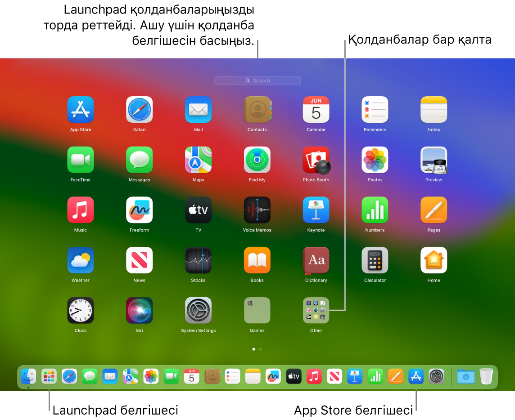Open Freeform in the Launchpad grid

coord(139,210)
